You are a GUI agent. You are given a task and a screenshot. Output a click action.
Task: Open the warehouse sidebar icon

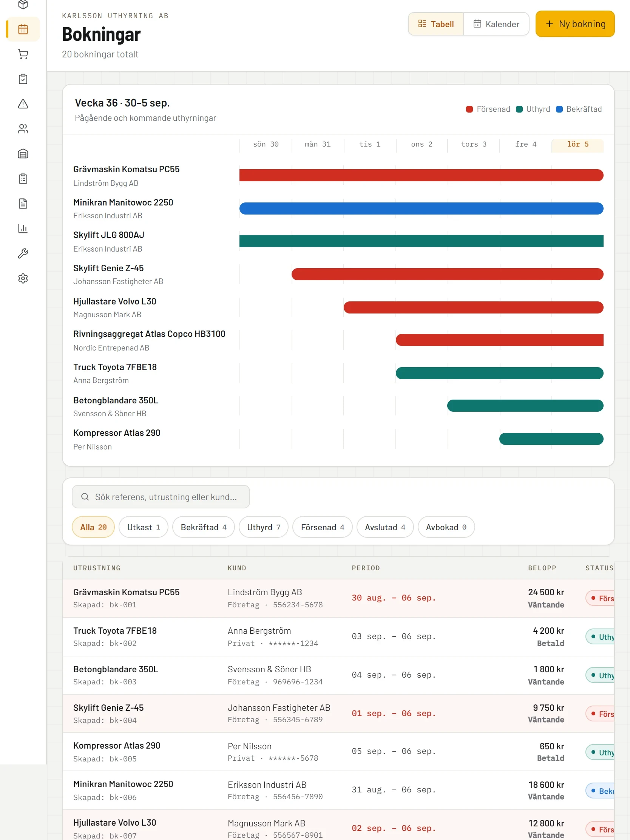(23, 154)
